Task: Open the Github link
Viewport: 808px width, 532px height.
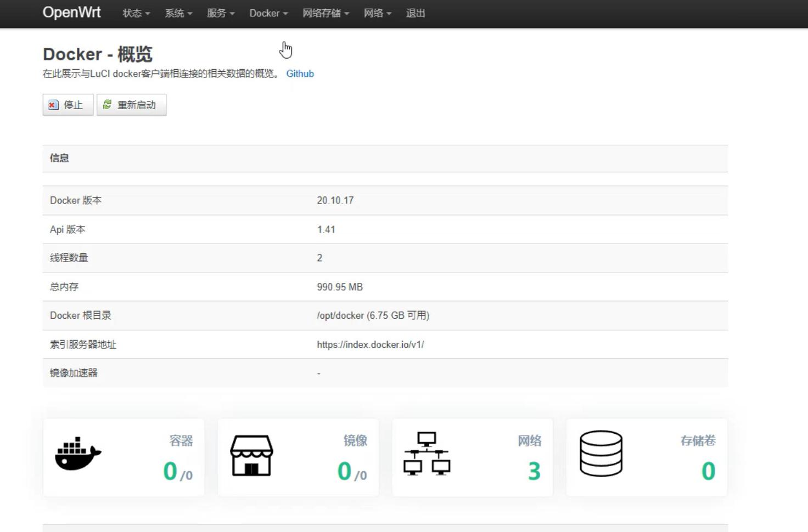Action: click(x=300, y=73)
